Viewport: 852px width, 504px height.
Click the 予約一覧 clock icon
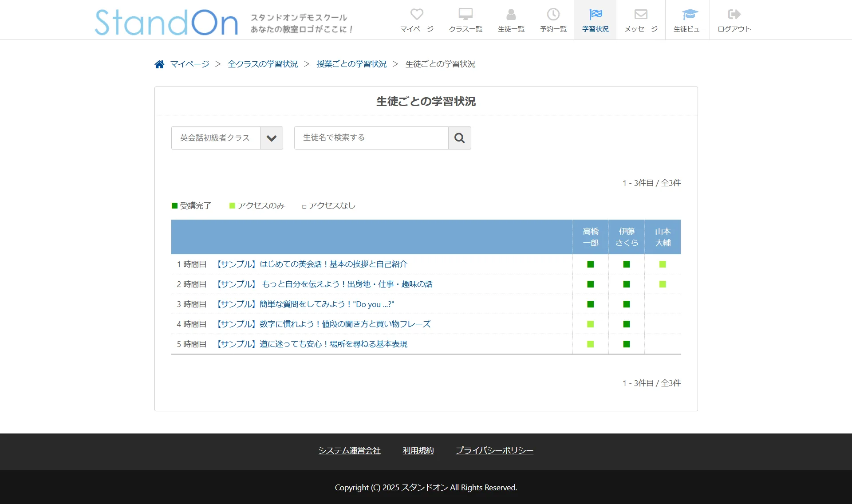tap(553, 15)
